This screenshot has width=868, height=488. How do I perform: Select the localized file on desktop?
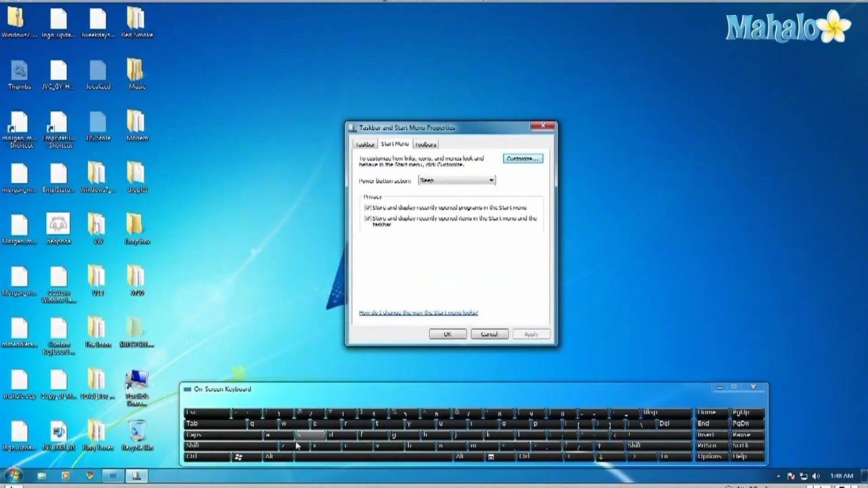(98, 74)
